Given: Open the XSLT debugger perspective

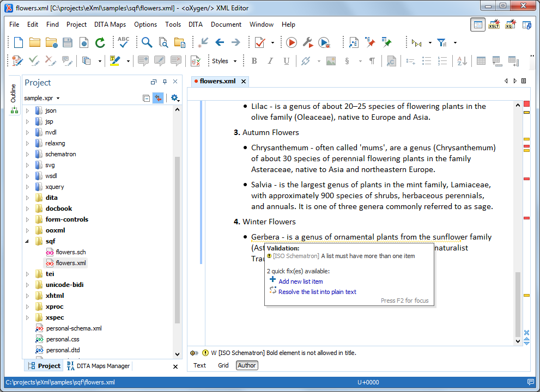Looking at the screenshot, I should click(494, 24).
